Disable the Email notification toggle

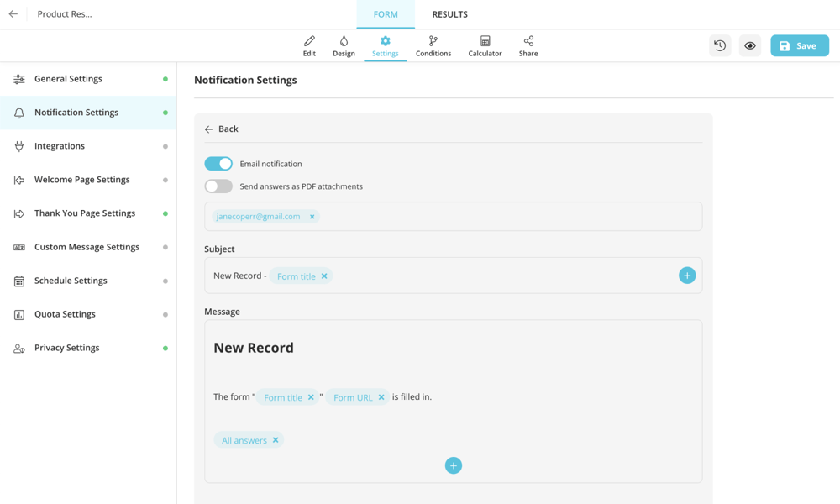pyautogui.click(x=218, y=164)
